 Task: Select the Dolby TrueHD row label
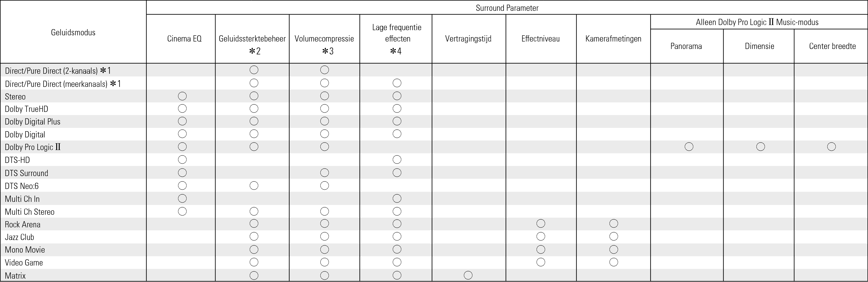click(26, 109)
